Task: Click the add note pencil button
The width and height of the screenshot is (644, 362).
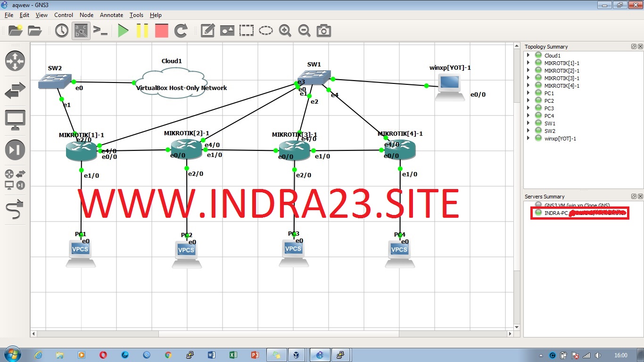Action: (x=207, y=31)
